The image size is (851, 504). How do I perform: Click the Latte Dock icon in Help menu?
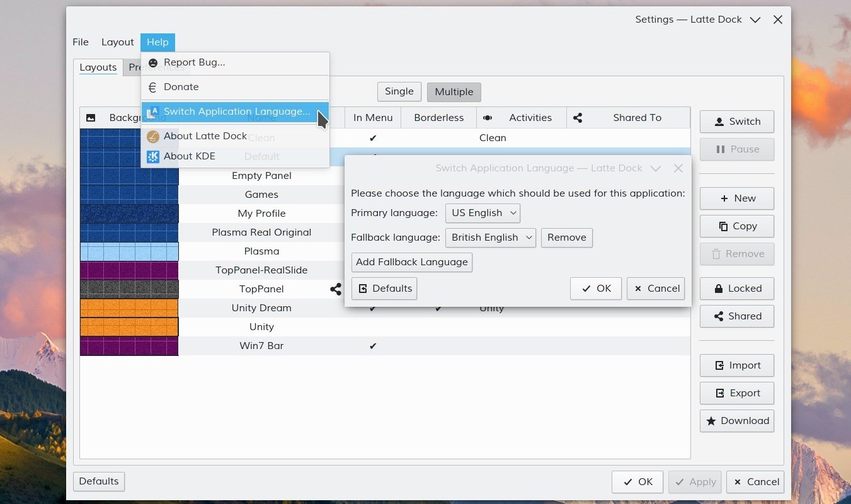pyautogui.click(x=152, y=136)
